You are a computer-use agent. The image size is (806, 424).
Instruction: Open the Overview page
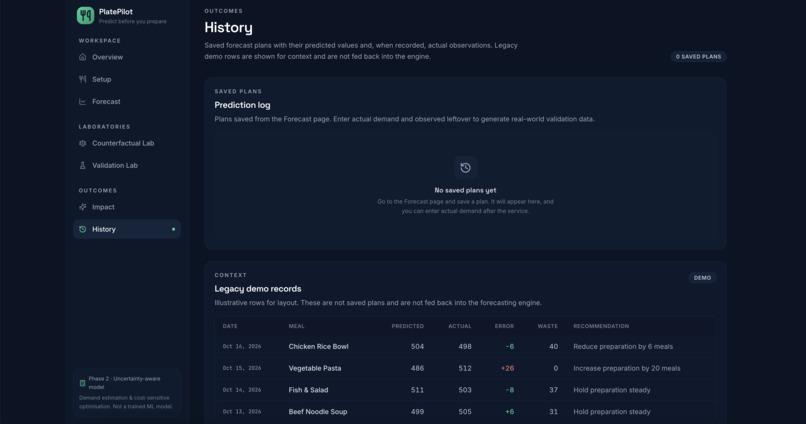127,57
